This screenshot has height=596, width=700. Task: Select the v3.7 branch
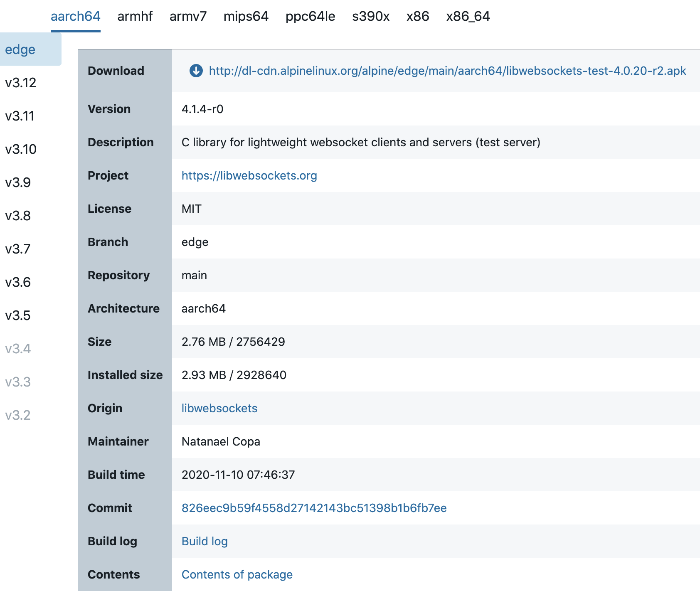[x=18, y=249]
